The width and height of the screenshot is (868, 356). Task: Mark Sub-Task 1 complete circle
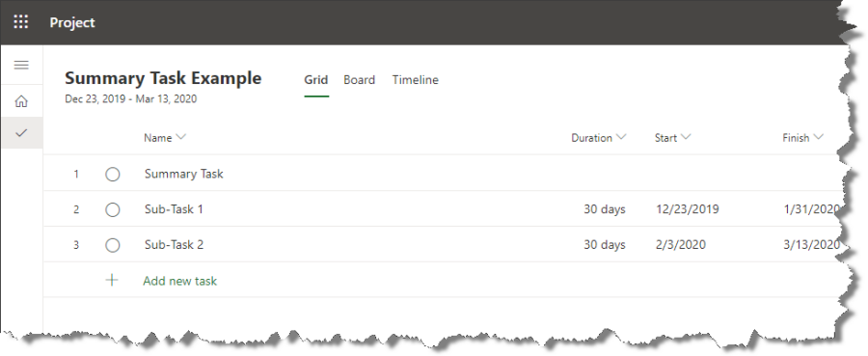(113, 209)
